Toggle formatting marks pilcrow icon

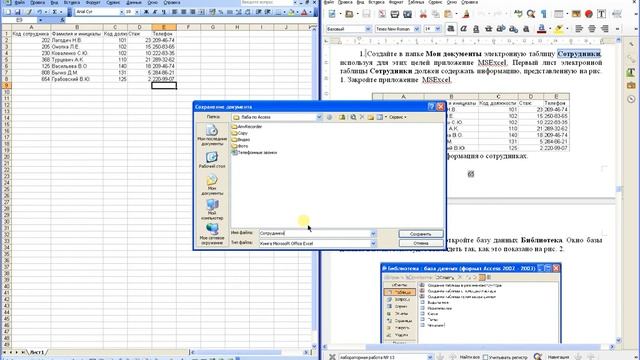click(x=543, y=14)
